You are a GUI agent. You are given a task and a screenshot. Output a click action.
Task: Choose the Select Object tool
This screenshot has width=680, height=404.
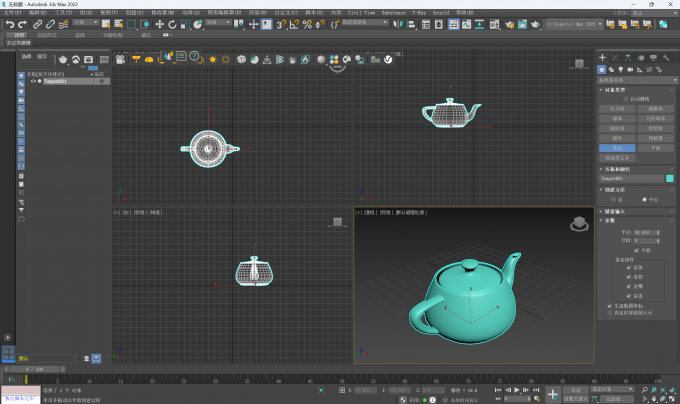click(x=106, y=24)
